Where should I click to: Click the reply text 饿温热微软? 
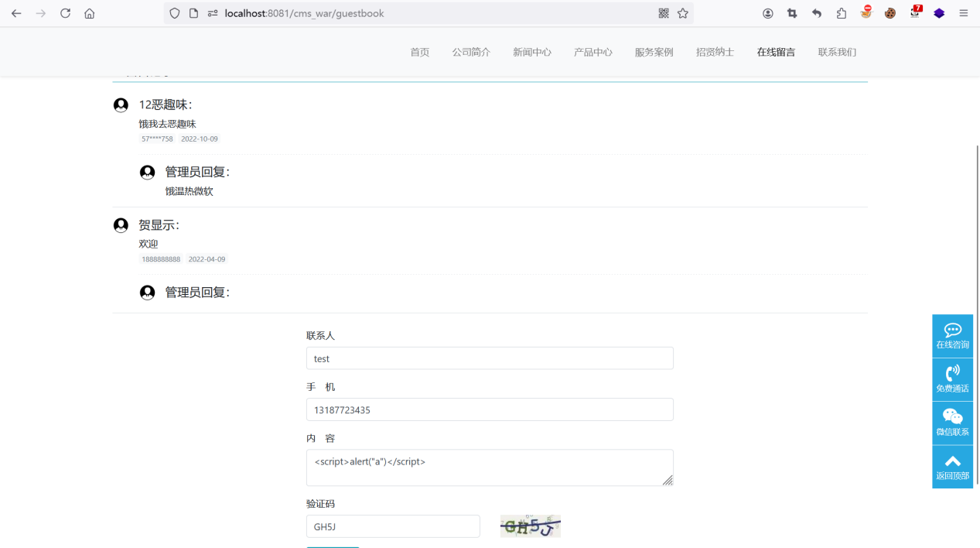189,191
